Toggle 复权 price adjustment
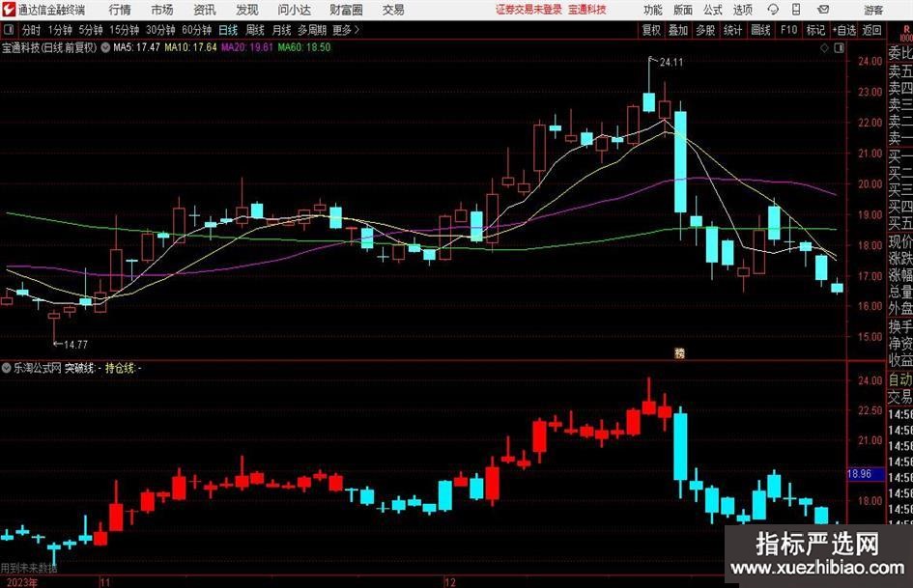 (x=652, y=30)
